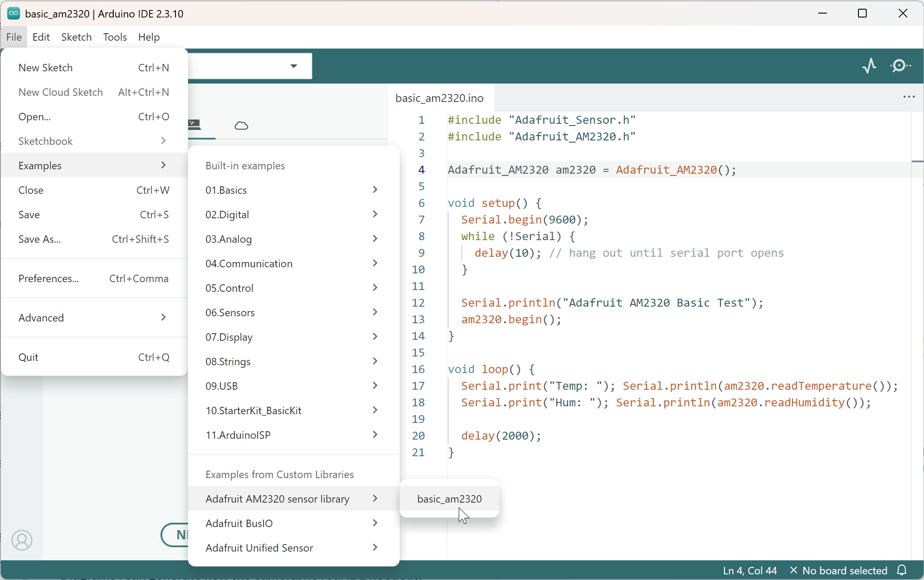Open board selector dropdown arrow
Image resolution: width=924 pixels, height=580 pixels.
point(294,66)
